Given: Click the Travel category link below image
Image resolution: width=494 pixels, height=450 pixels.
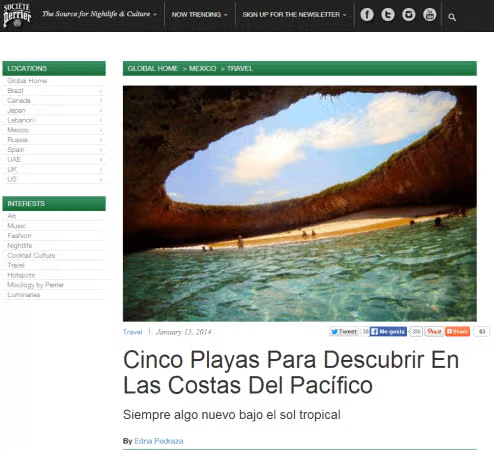Looking at the screenshot, I should [x=132, y=332].
